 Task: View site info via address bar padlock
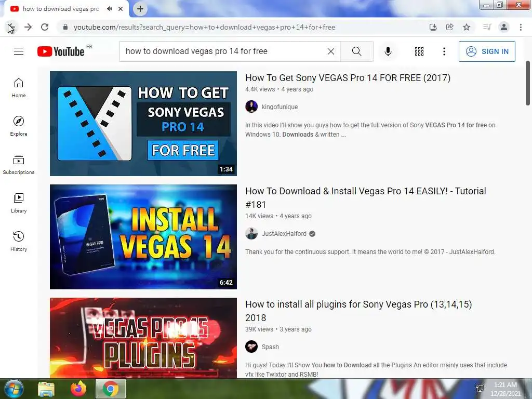click(65, 27)
